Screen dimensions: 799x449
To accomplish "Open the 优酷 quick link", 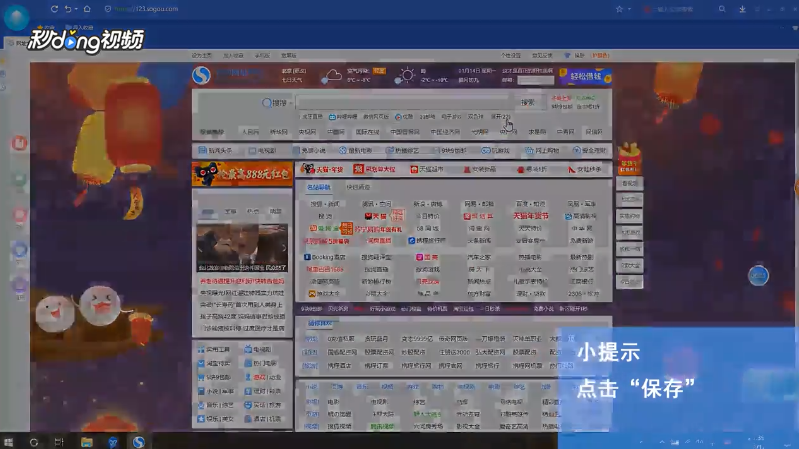I will (x=404, y=117).
